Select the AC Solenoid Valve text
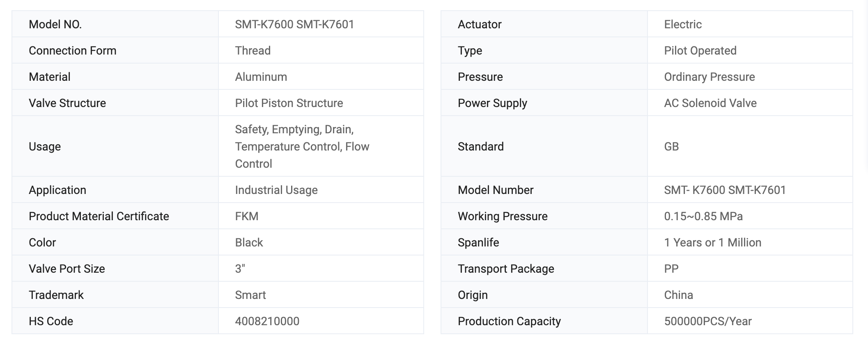Image resolution: width=868 pixels, height=342 pixels. [x=710, y=103]
